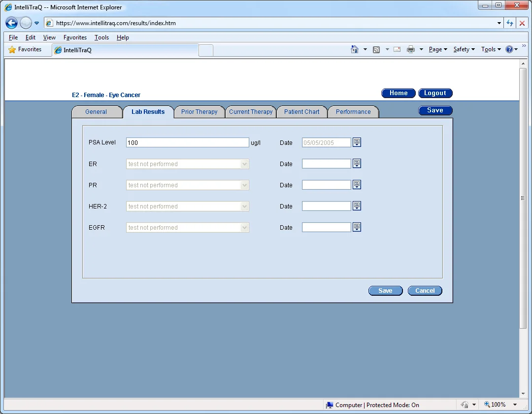Open the Tools menu in menu bar
Viewport: 532px width, 414px height.
[101, 37]
